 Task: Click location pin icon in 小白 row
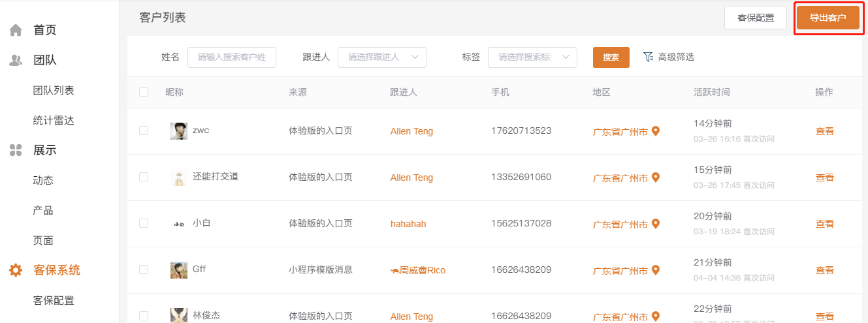point(656,224)
